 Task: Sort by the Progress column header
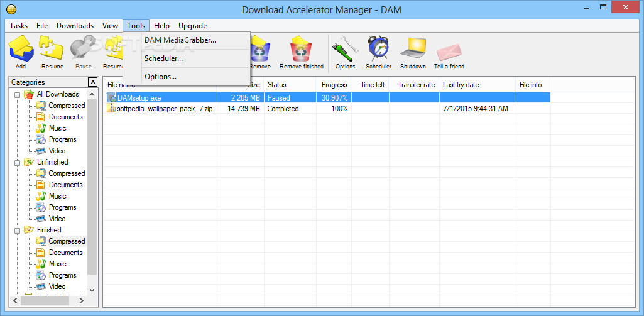[334, 85]
